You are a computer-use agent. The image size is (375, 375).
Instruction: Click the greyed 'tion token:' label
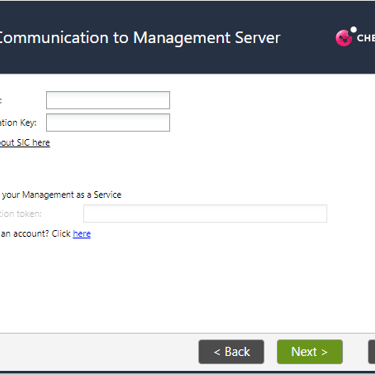click(21, 214)
